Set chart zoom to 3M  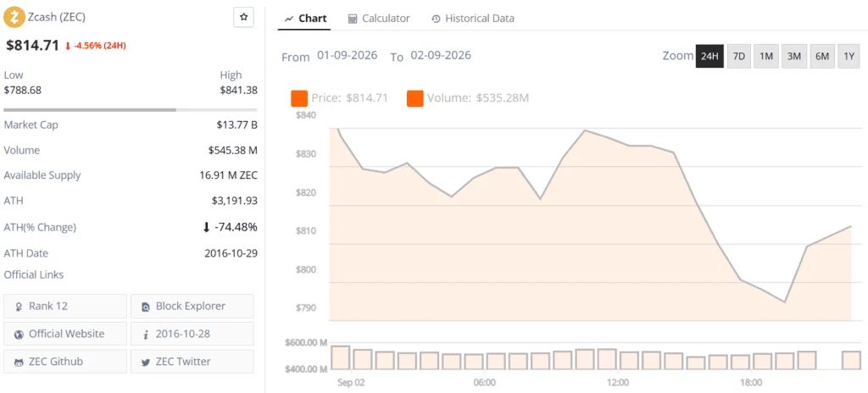(x=793, y=57)
